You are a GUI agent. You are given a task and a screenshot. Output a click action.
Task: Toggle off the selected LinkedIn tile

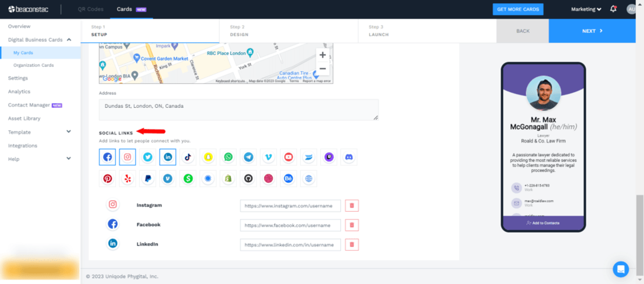(x=168, y=157)
